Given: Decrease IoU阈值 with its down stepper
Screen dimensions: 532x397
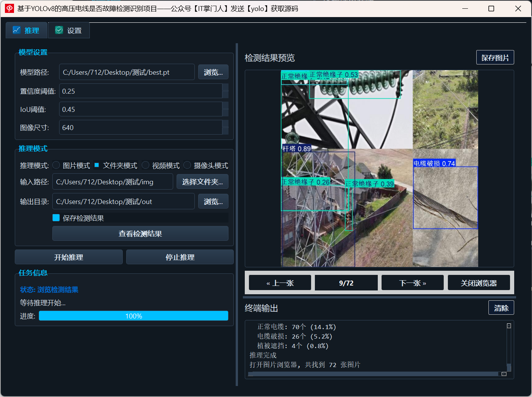Looking at the screenshot, I should coord(226,113).
